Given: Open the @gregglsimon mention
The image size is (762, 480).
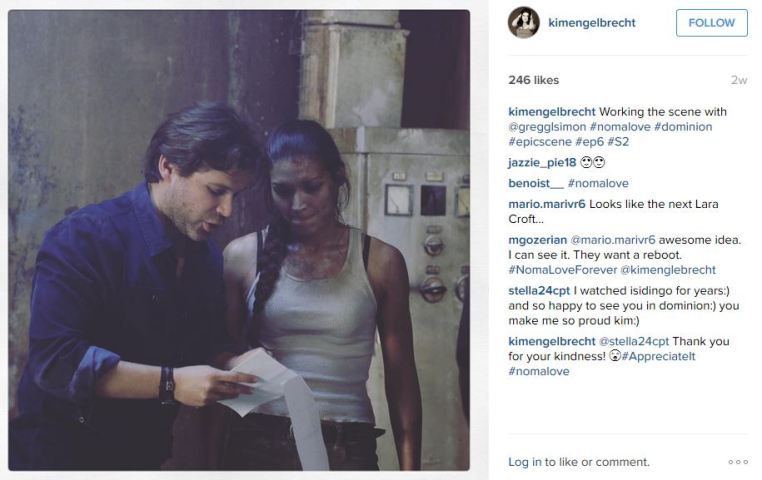Looking at the screenshot, I should [x=547, y=127].
